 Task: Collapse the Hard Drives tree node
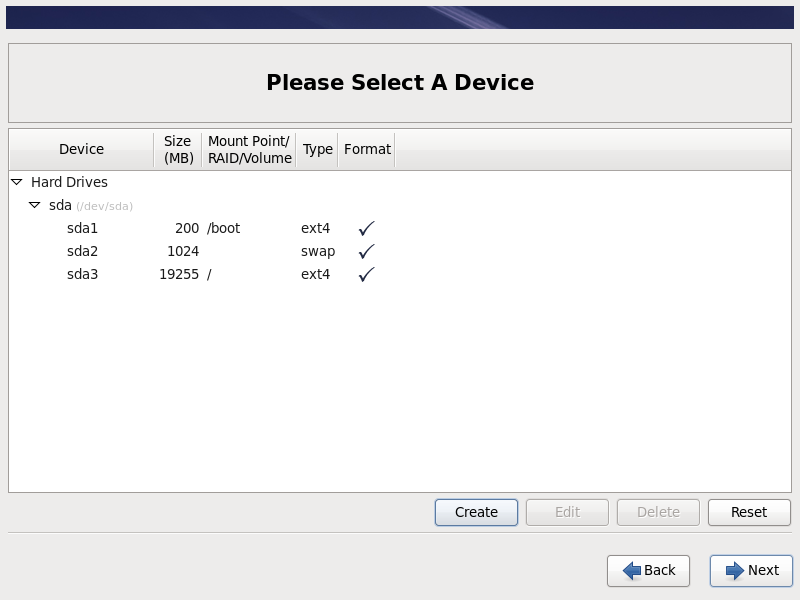pos(17,182)
